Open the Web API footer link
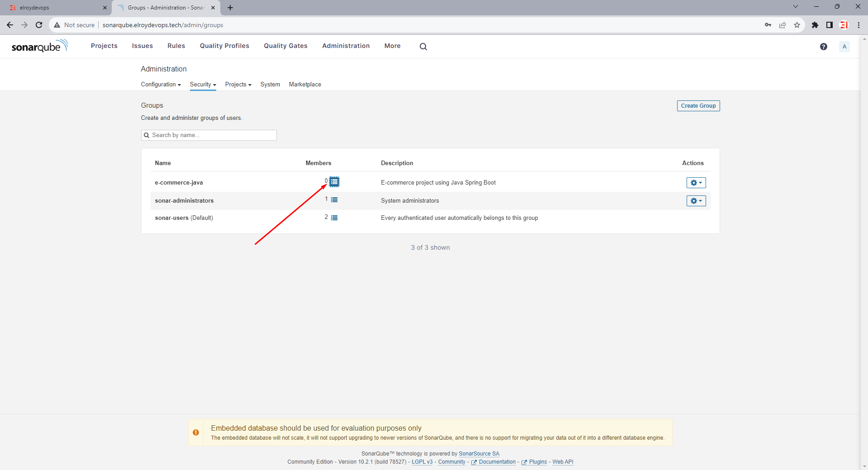This screenshot has height=470, width=868. (563, 462)
